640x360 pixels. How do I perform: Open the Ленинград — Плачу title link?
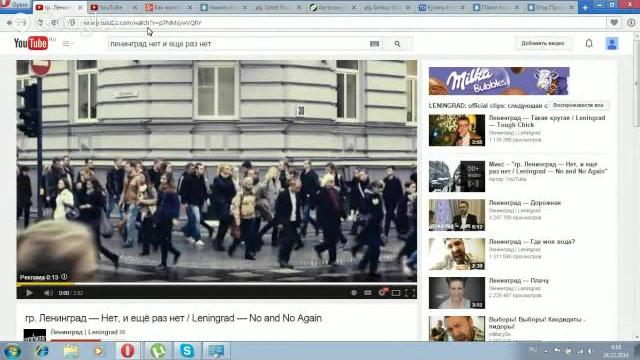point(519,280)
